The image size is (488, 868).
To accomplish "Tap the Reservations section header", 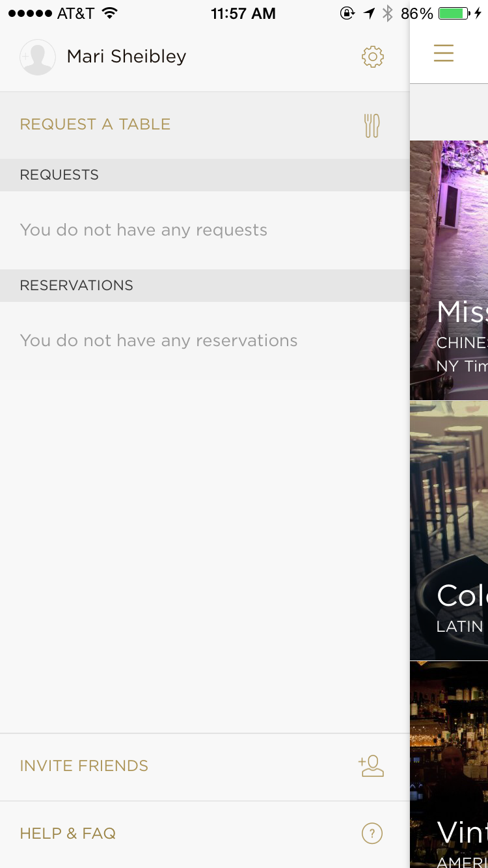I will [x=76, y=286].
